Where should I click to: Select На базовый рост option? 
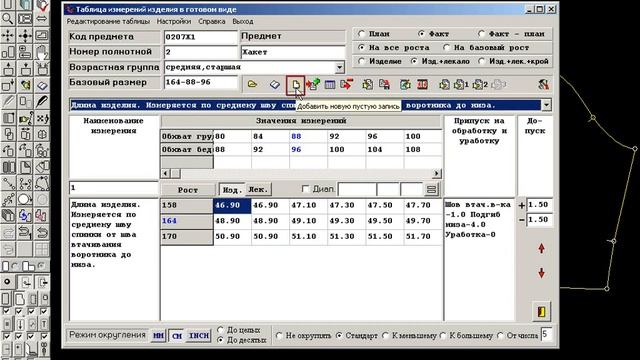[446, 47]
